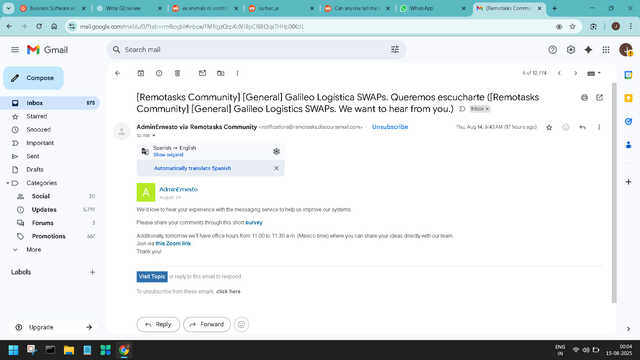Open Google Keep in the side panel
Screen dimensions: 640x360
coord(629,98)
